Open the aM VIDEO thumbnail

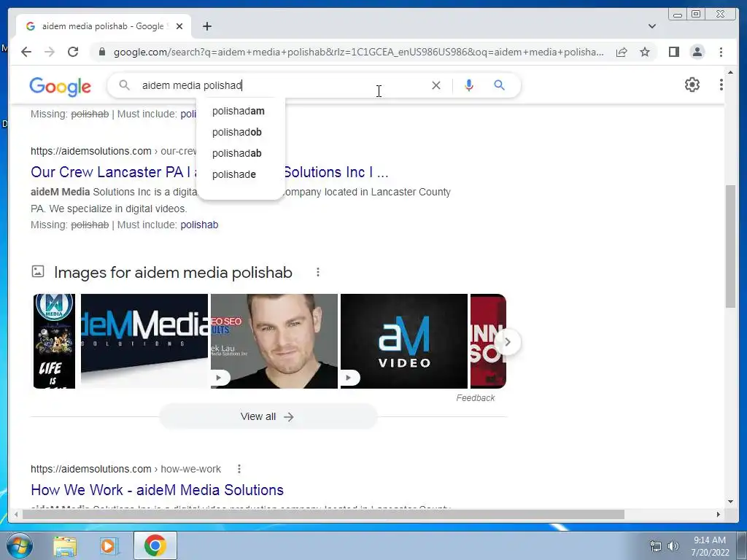pos(404,341)
